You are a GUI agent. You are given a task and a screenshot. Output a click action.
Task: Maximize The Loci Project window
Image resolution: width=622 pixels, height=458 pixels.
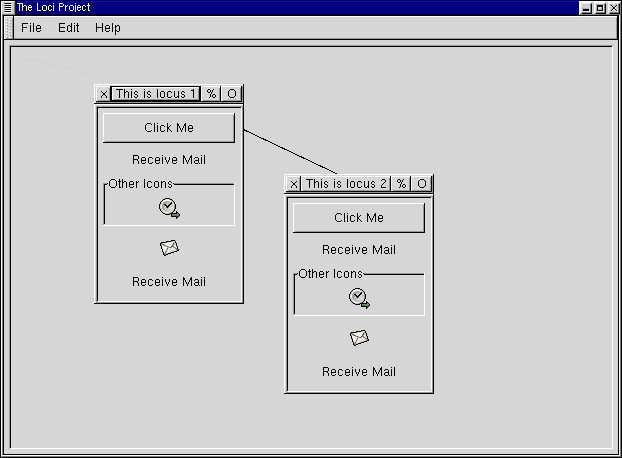tap(600, 8)
